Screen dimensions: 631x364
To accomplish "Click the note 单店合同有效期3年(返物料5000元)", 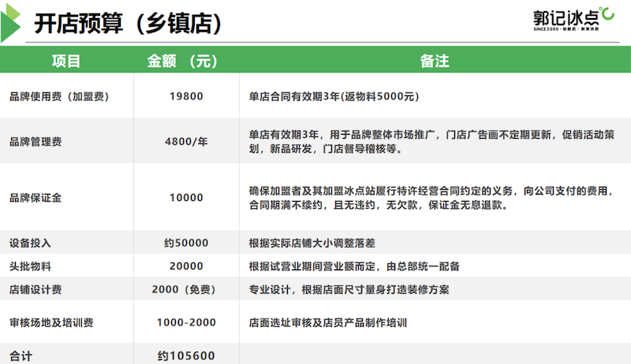I will (334, 96).
